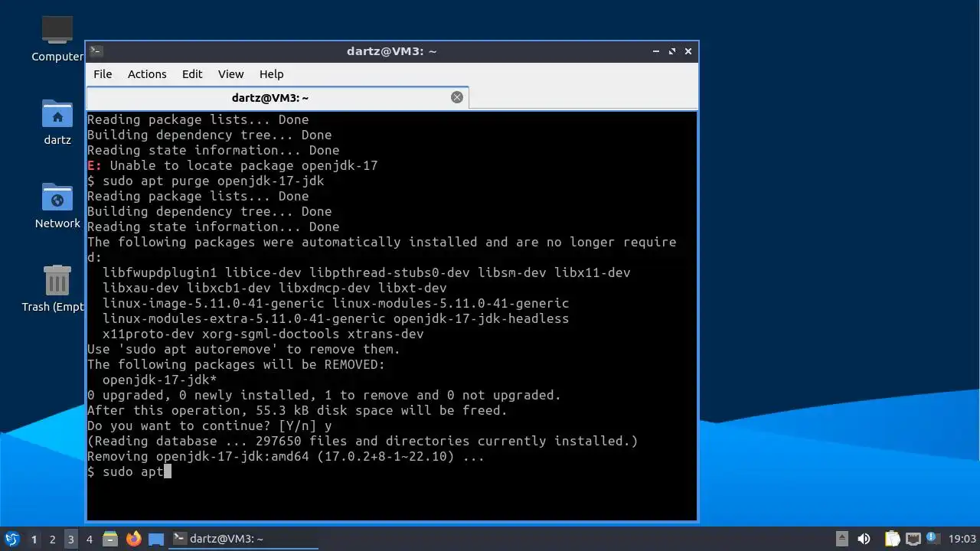
Task: Click 'sudo apt purge openjdk-17-jdk' command text
Action: tap(214, 181)
